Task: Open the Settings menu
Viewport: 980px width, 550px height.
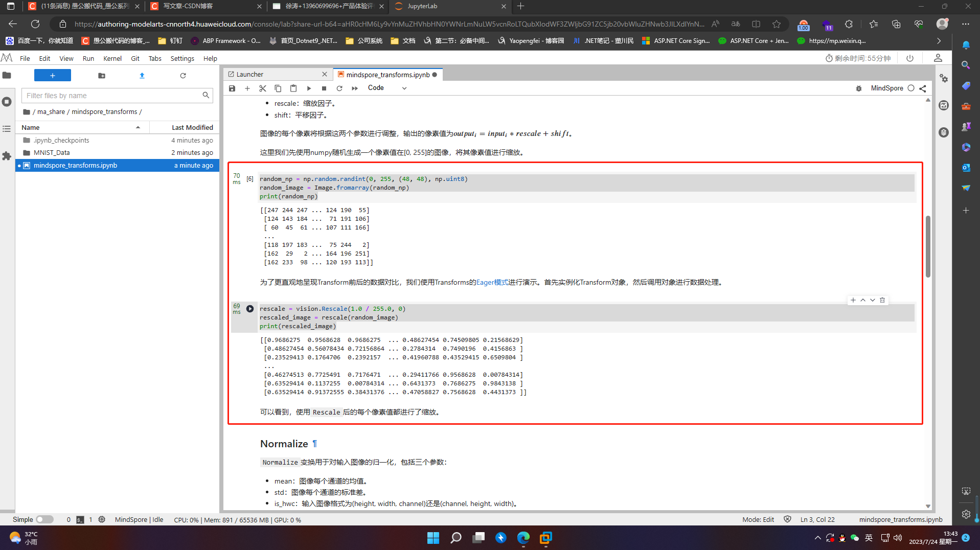Action: click(182, 58)
